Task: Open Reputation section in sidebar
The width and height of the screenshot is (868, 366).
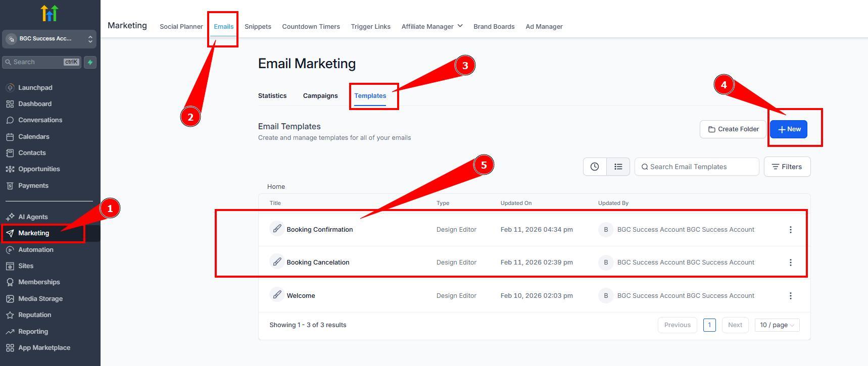Action: coord(34,315)
